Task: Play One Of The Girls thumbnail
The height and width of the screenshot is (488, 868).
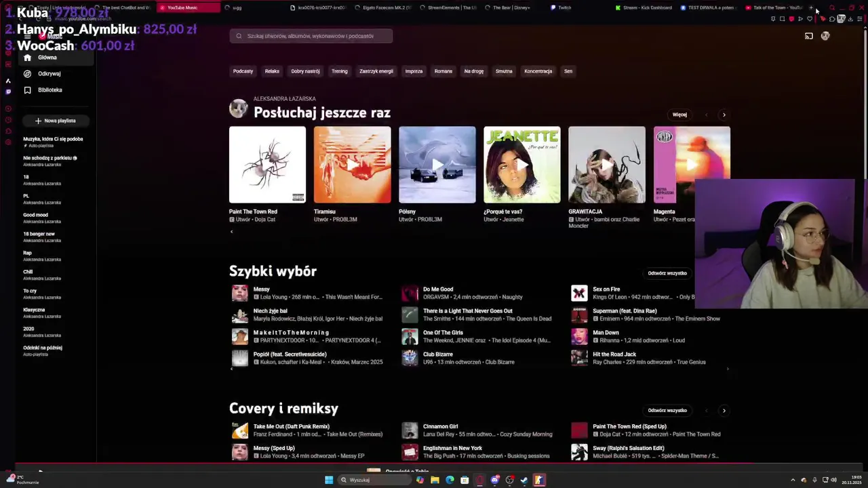Action: tap(410, 336)
